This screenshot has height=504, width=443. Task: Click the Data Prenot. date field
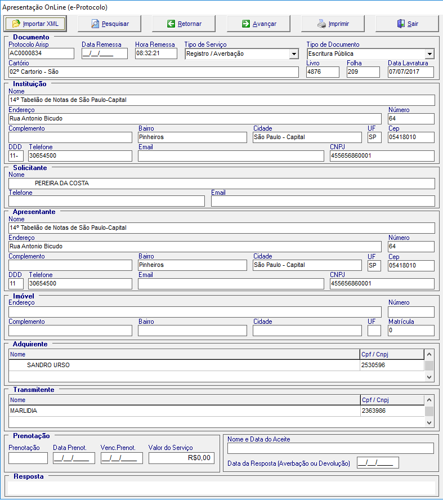pyautogui.click(x=74, y=458)
